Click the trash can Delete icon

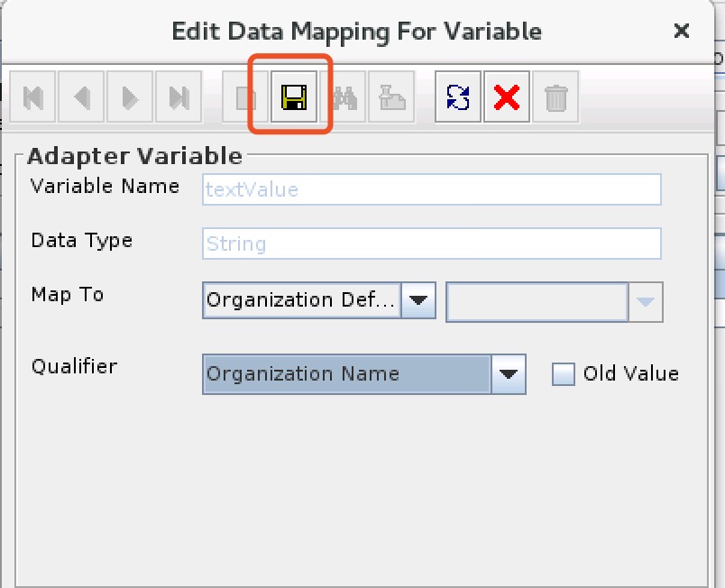point(555,96)
